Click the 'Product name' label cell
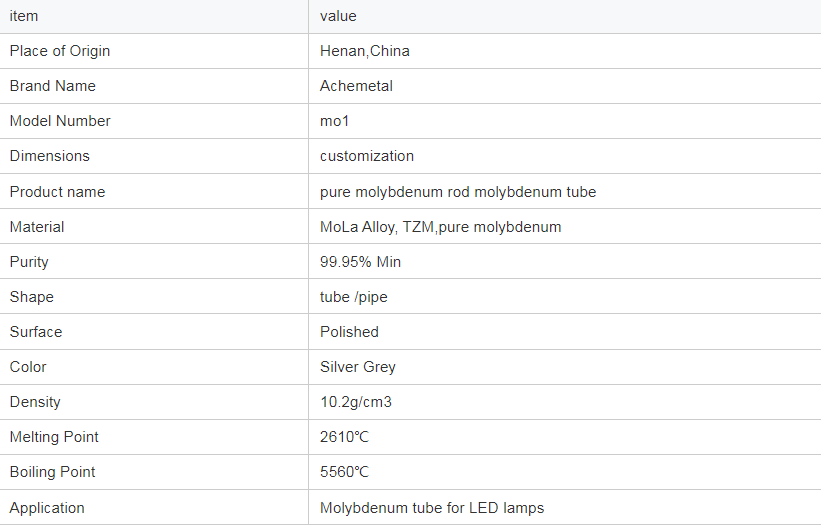 point(57,192)
